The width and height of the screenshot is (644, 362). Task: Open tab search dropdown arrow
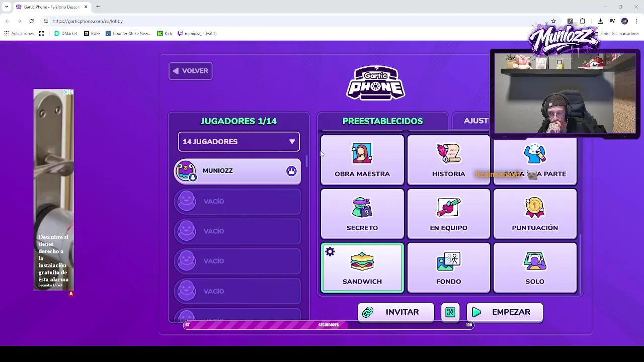(x=7, y=7)
